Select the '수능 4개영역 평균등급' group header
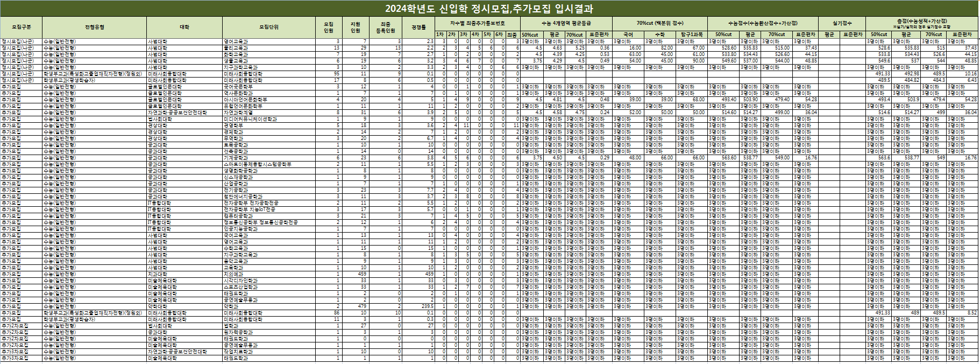 click(x=566, y=24)
